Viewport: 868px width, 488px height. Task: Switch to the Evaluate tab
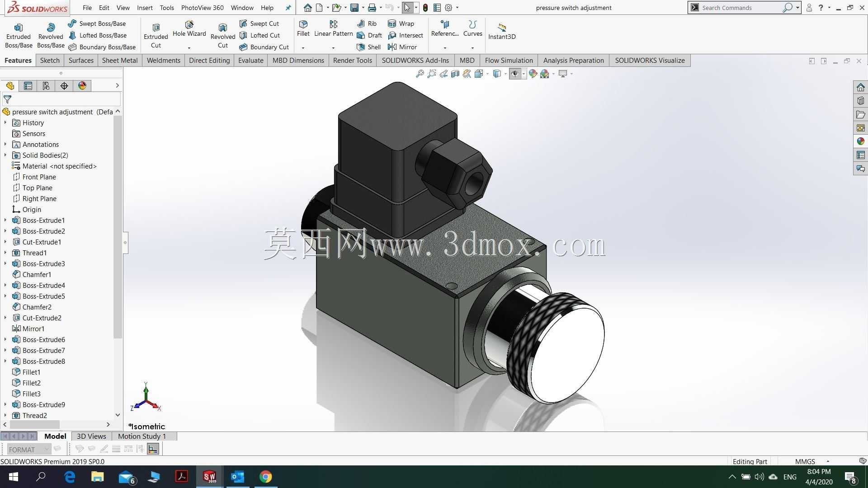point(251,61)
